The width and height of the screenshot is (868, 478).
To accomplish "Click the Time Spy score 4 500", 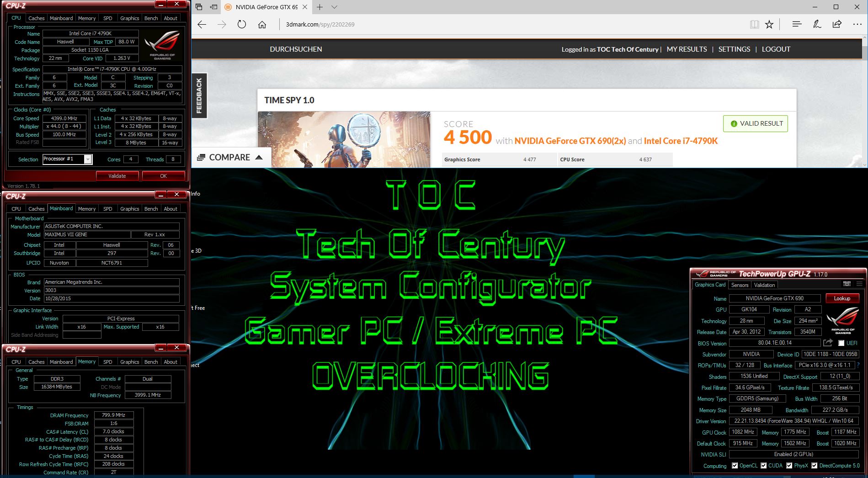I will (468, 138).
